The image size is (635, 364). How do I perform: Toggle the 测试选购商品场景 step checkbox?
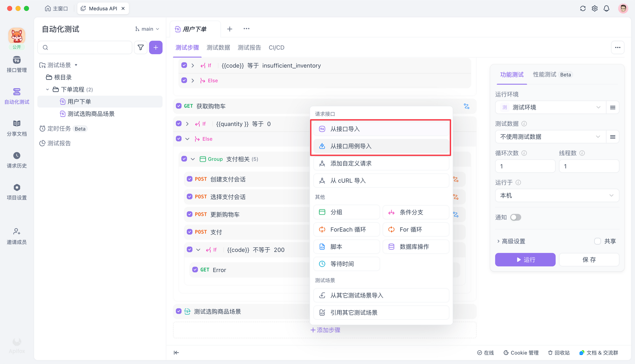coord(179,311)
